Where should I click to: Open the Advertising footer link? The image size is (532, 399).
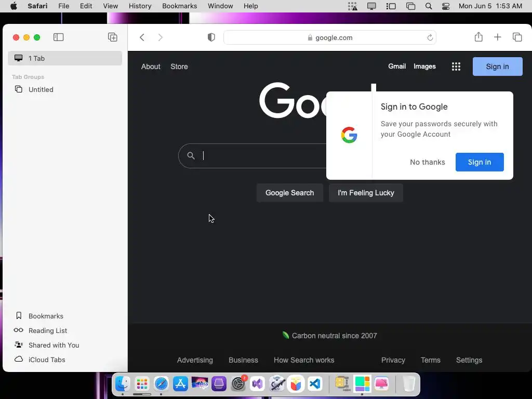pos(195,360)
